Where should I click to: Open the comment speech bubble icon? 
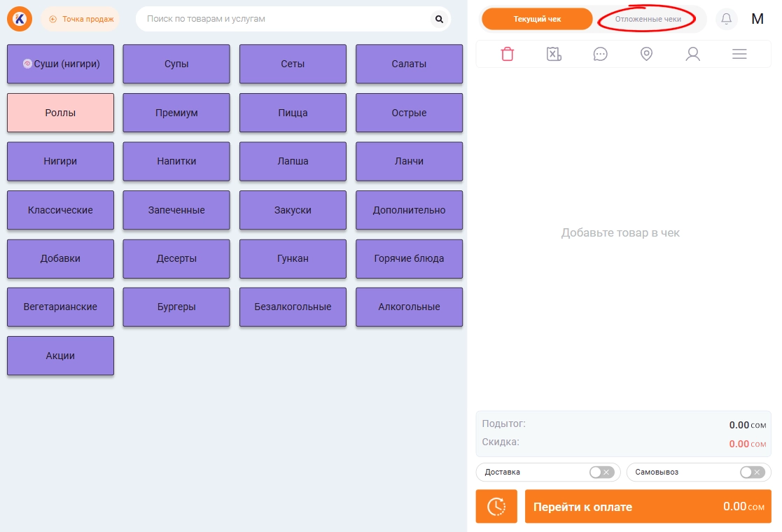600,54
